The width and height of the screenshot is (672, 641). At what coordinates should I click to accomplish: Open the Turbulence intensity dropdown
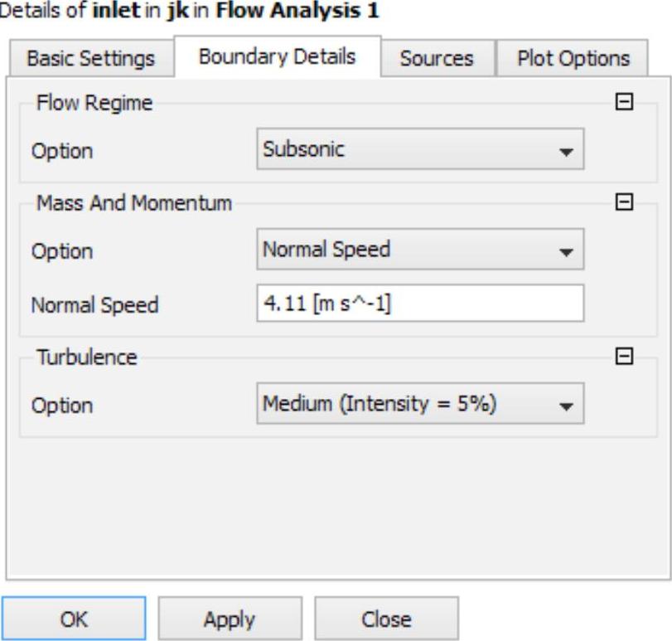tap(419, 405)
